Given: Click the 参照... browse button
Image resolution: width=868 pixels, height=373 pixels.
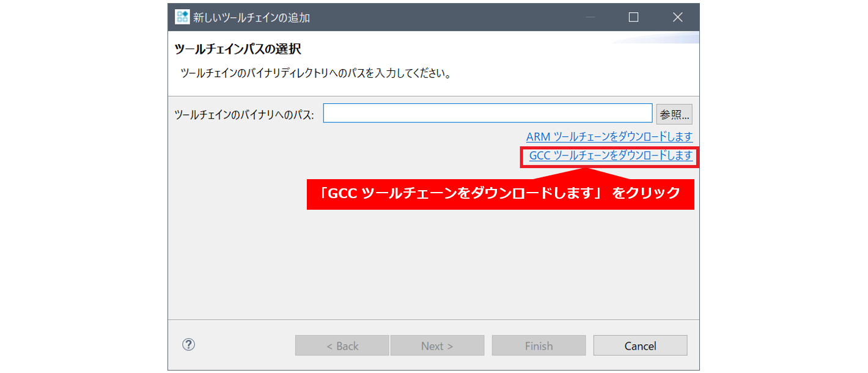Looking at the screenshot, I should [674, 114].
